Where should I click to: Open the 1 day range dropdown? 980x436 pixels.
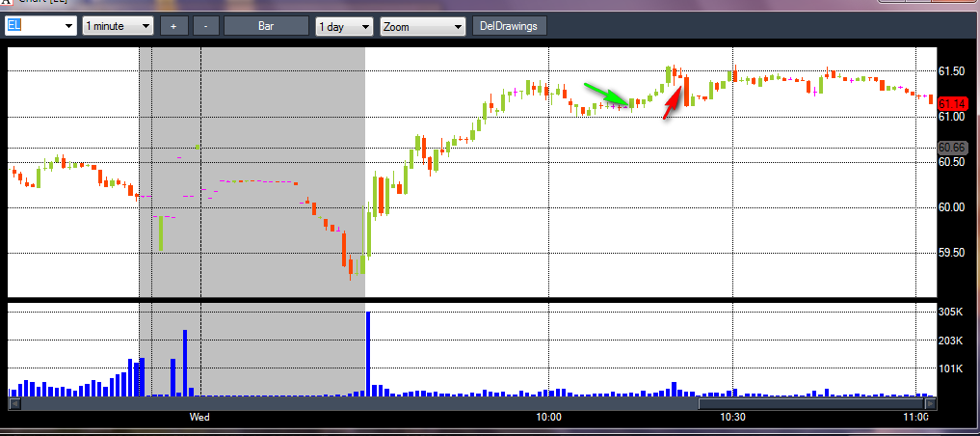344,26
